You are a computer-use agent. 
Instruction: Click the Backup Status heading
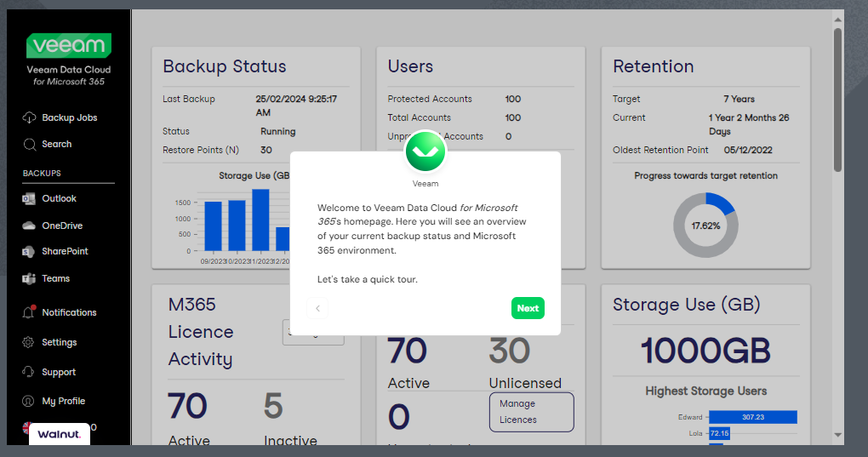224,66
